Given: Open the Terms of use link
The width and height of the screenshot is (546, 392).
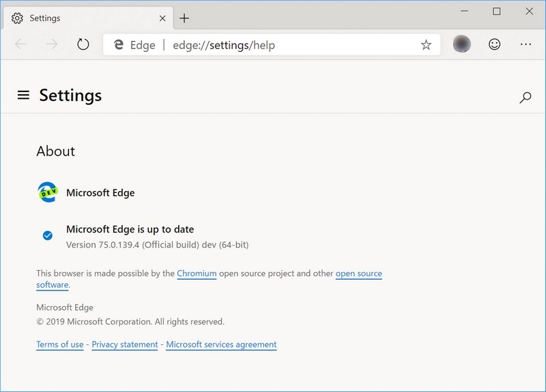Looking at the screenshot, I should click(60, 344).
